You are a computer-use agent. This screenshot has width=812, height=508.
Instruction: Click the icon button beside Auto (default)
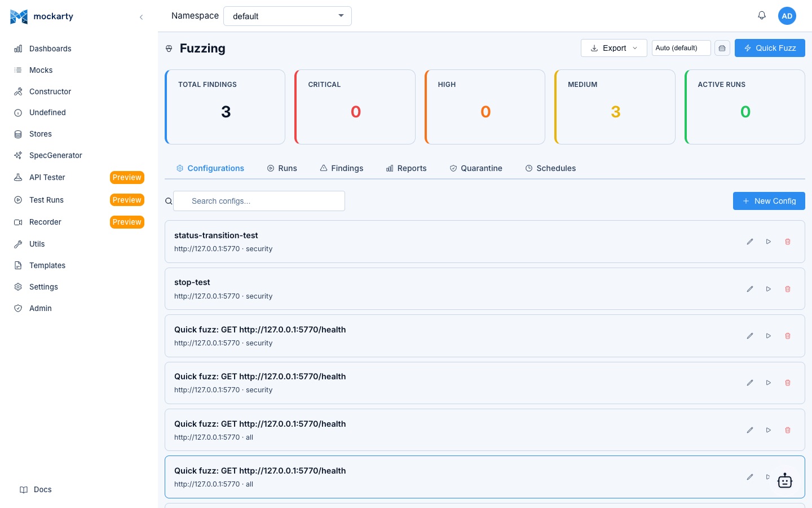point(722,48)
